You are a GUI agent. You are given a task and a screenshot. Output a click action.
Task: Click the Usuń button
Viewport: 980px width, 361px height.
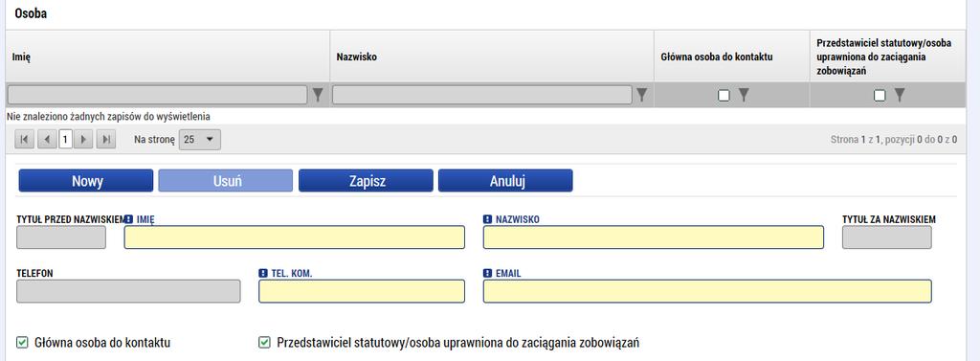click(x=226, y=181)
